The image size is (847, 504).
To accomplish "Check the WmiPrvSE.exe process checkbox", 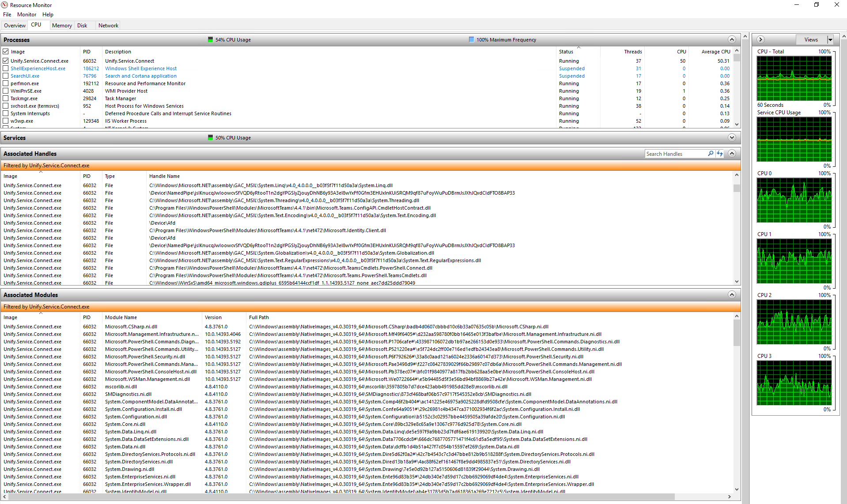I will tap(6, 91).
